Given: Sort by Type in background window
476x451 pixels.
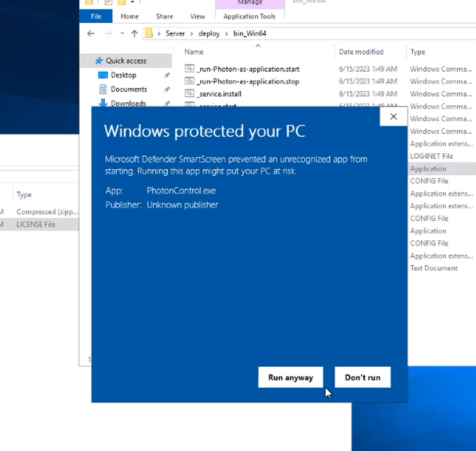Looking at the screenshot, I should [x=24, y=195].
